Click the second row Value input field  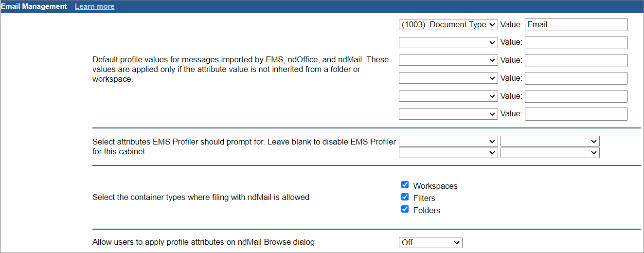[x=576, y=42]
